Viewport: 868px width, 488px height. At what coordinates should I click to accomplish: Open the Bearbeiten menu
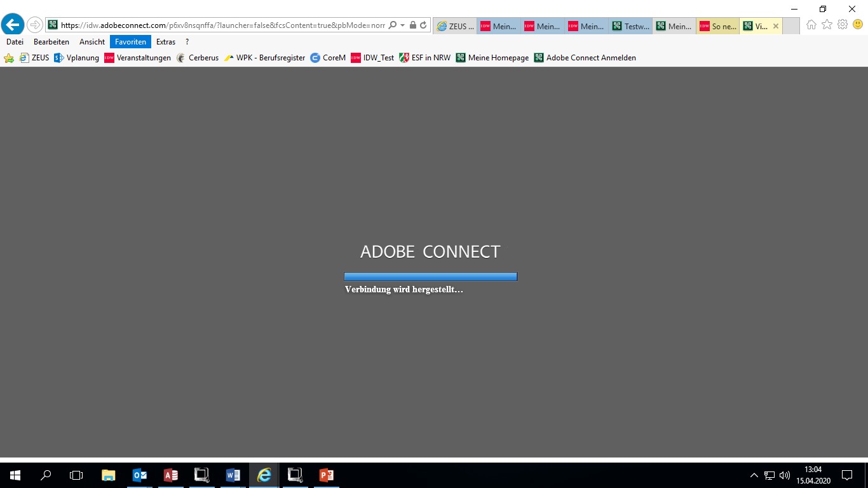(x=51, y=42)
